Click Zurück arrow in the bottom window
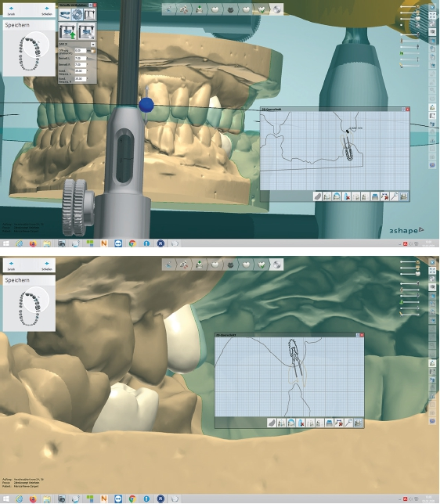440x504 pixels. pos(11,265)
